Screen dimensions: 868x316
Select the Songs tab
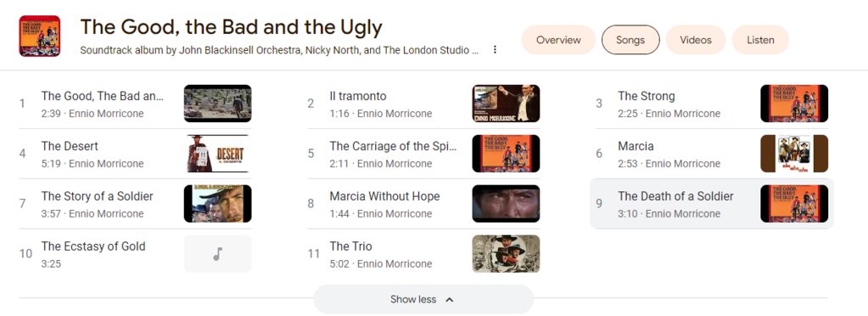pyautogui.click(x=630, y=40)
